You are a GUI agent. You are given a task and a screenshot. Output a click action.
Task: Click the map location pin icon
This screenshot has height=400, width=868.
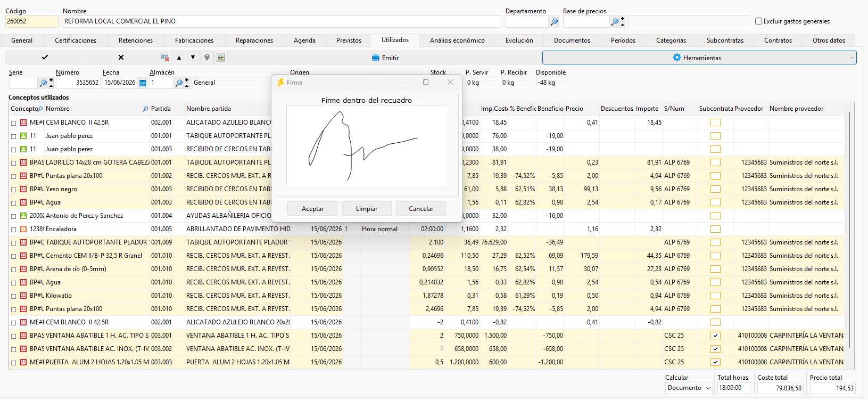[x=207, y=58]
